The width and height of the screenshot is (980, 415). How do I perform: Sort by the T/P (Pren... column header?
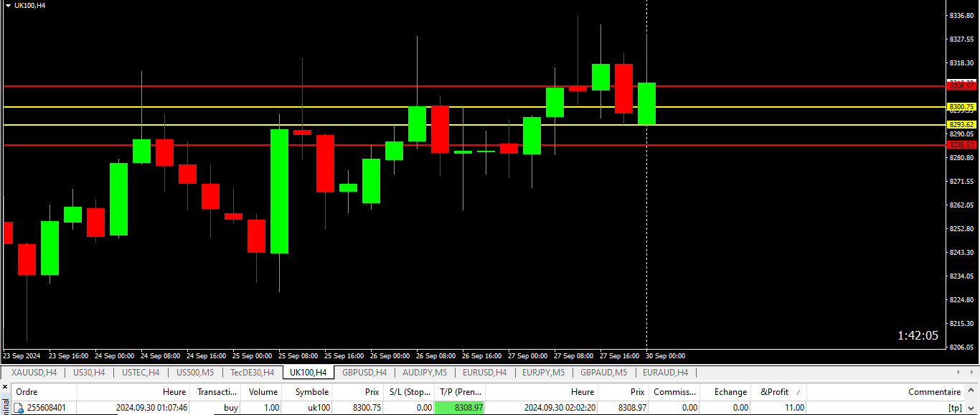pyautogui.click(x=460, y=392)
